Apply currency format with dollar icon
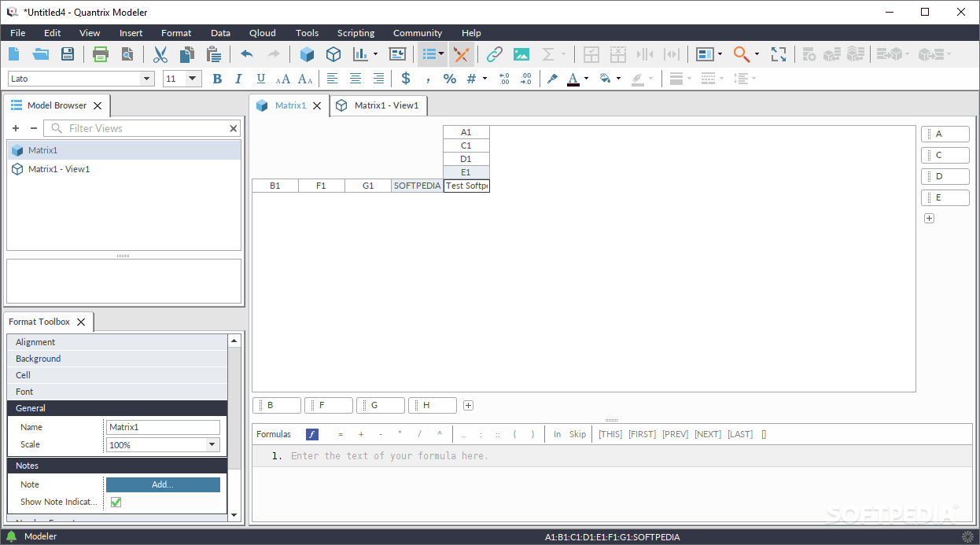The height and width of the screenshot is (545, 980). [x=406, y=79]
